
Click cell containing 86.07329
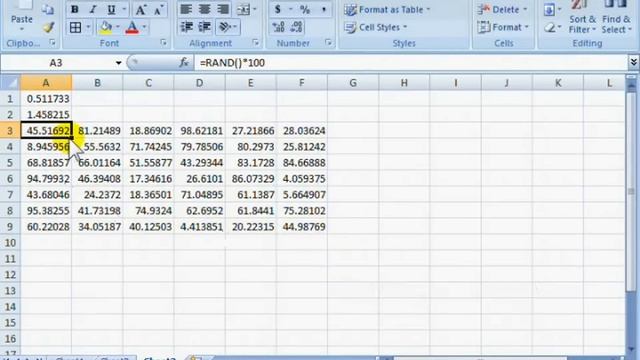tap(251, 179)
